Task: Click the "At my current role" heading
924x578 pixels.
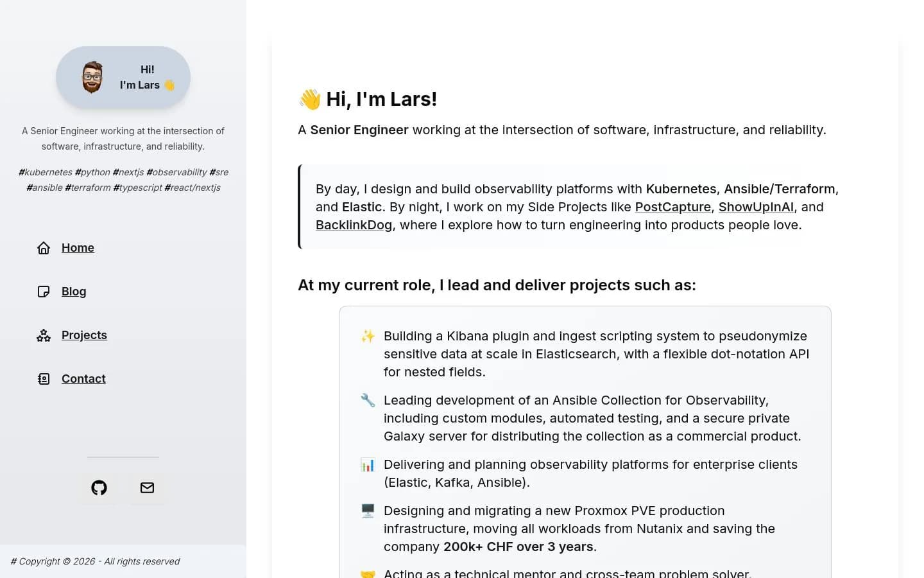Action: [x=497, y=285]
